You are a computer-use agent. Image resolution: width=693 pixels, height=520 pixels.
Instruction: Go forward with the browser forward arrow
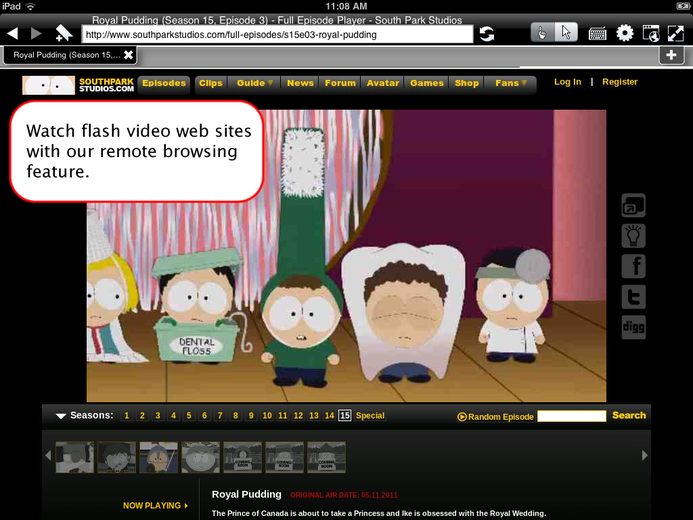36,33
